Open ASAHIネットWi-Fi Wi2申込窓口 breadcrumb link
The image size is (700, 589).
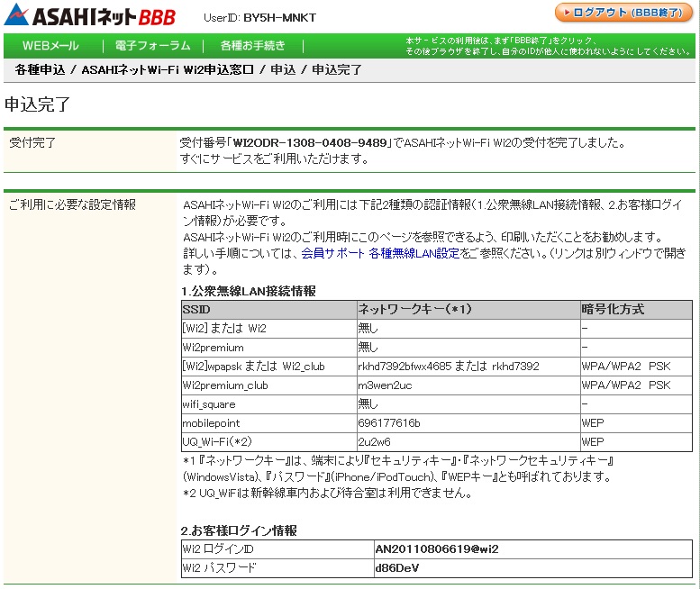[168, 69]
